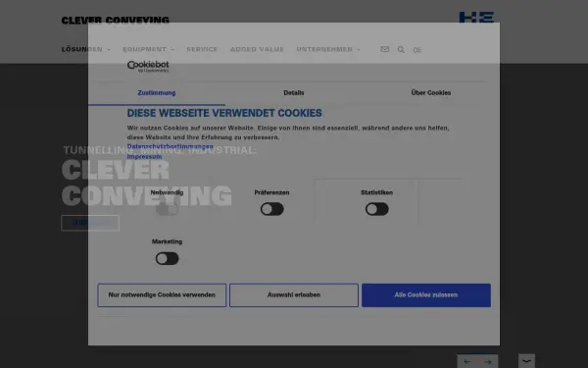The image size is (588, 368).
Task: Click the Clever Conveying site title
Action: tap(116, 21)
